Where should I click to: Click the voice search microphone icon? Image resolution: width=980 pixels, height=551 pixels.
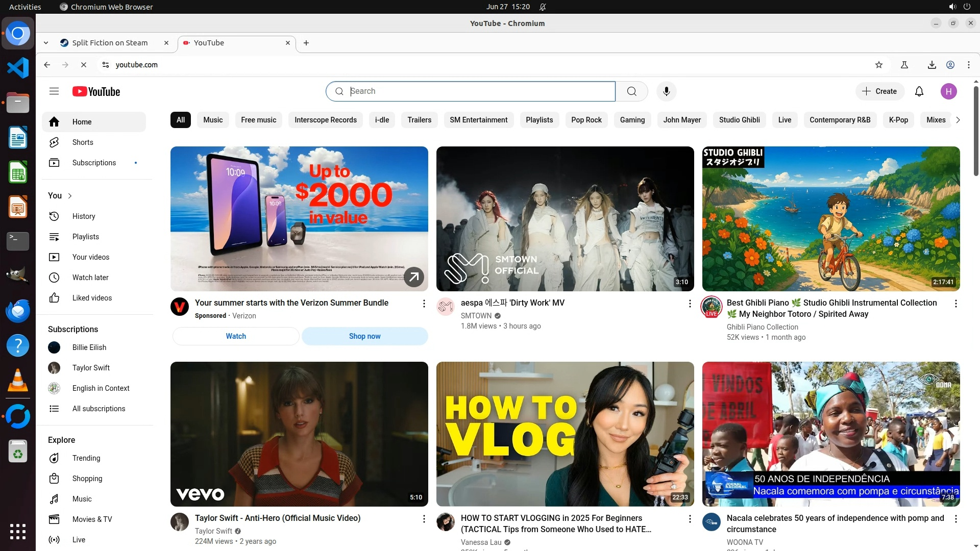[666, 91]
